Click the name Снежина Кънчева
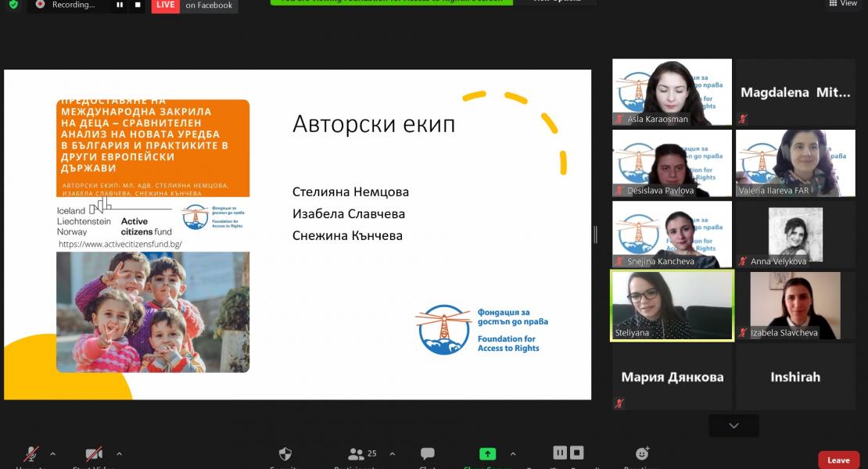Viewport: 868px width, 469px height. (x=347, y=235)
